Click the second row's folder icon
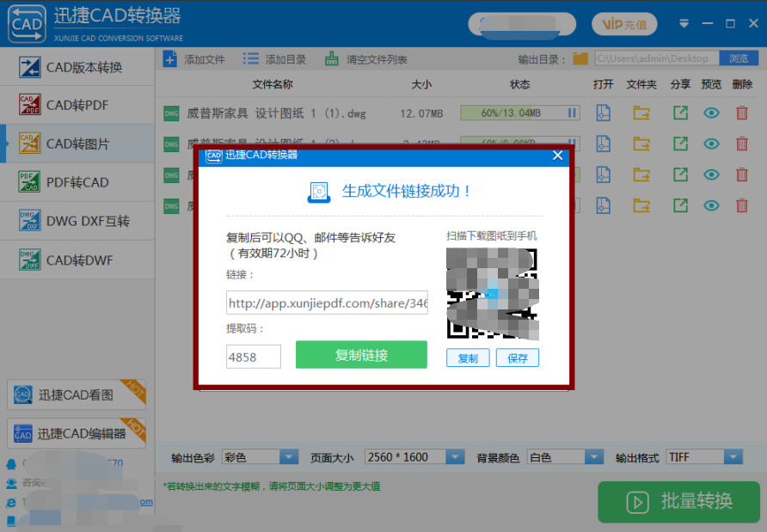 point(641,144)
